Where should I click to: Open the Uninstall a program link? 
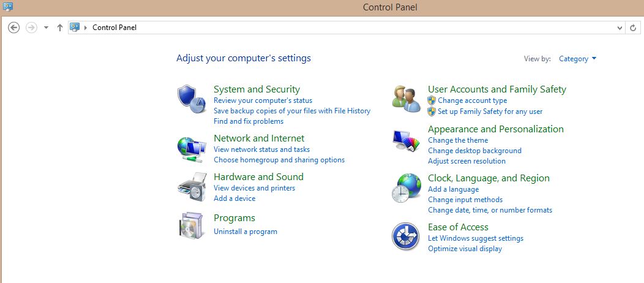coord(245,232)
